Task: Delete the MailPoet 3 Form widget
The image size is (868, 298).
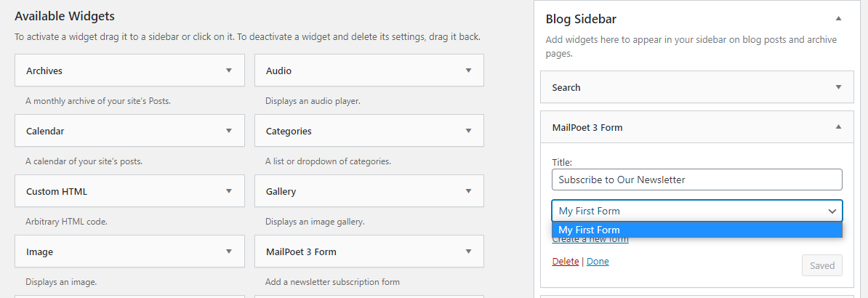Action: 566,262
